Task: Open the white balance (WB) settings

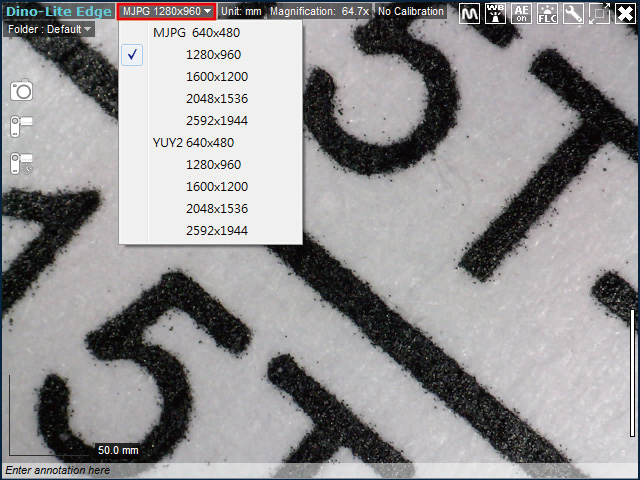Action: (495, 13)
